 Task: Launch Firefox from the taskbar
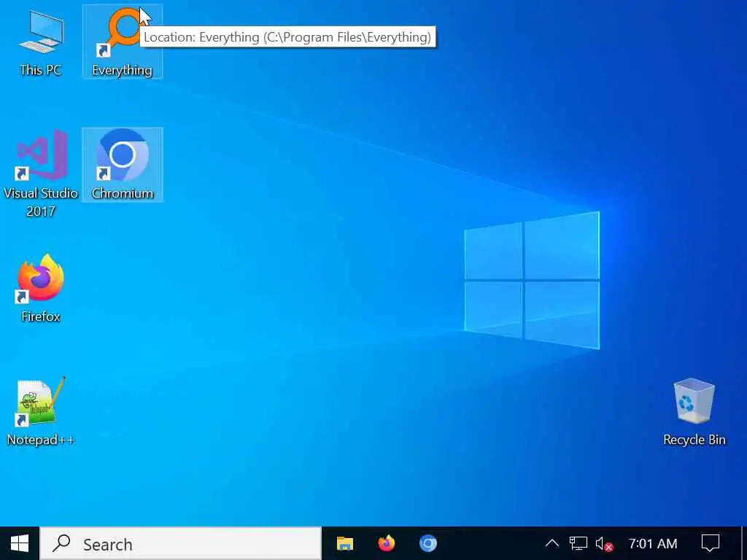[x=387, y=543]
